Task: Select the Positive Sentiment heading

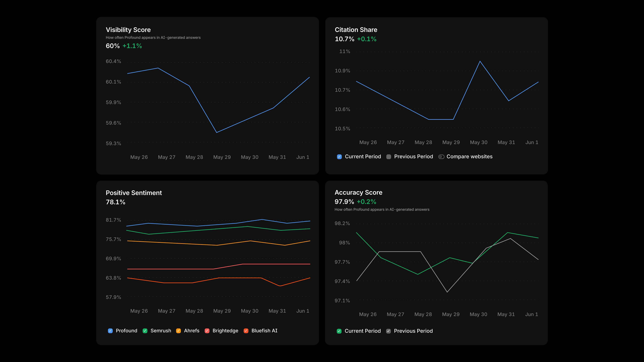Action: pyautogui.click(x=134, y=193)
